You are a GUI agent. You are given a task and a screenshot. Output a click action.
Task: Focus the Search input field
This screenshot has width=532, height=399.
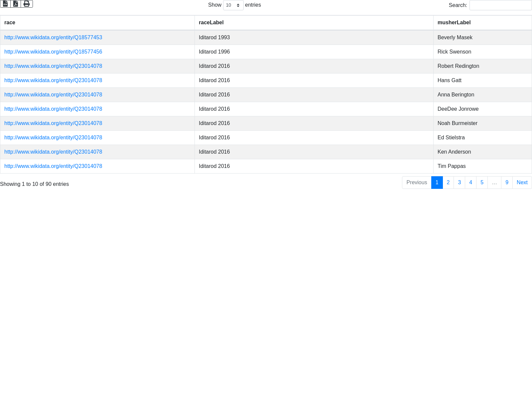click(x=500, y=5)
